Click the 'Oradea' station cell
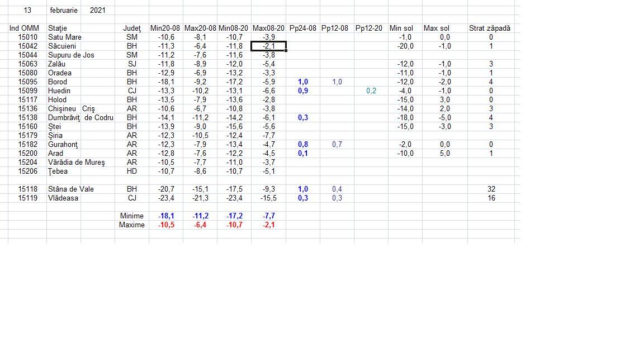This screenshot has width=644, height=362. pos(60,73)
